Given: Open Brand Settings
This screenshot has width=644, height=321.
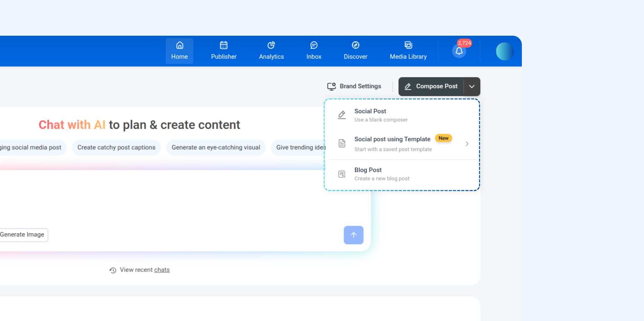Looking at the screenshot, I should pos(354,86).
